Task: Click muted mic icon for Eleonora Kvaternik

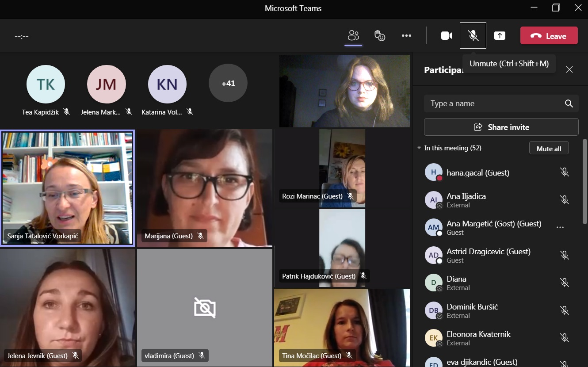Action: pyautogui.click(x=564, y=338)
